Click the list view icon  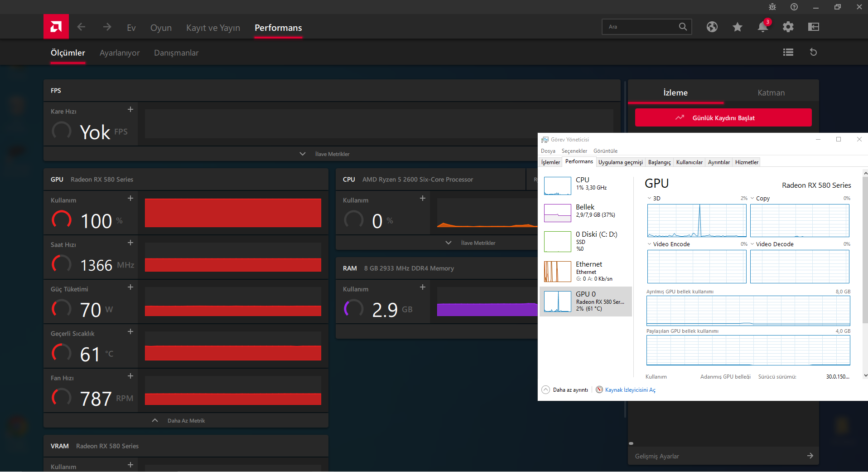coord(788,53)
